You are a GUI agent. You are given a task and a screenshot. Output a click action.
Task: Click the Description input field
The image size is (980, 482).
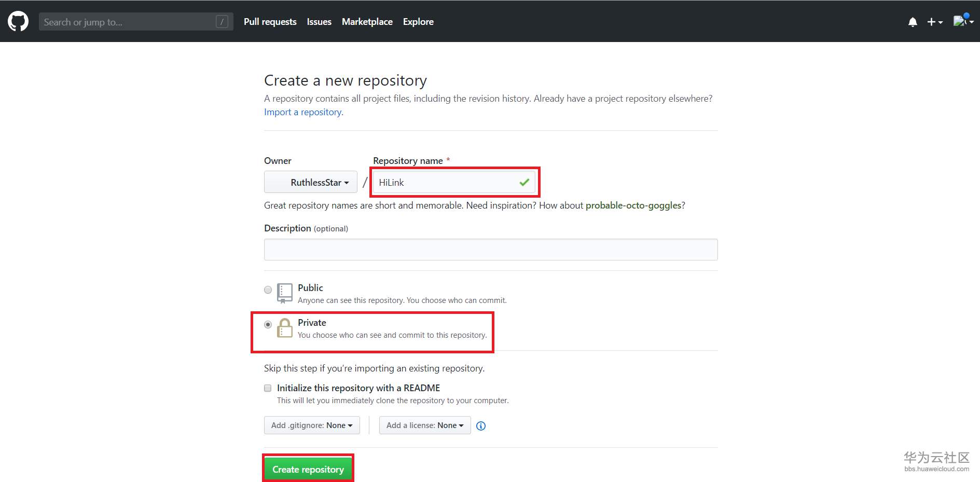pos(490,250)
